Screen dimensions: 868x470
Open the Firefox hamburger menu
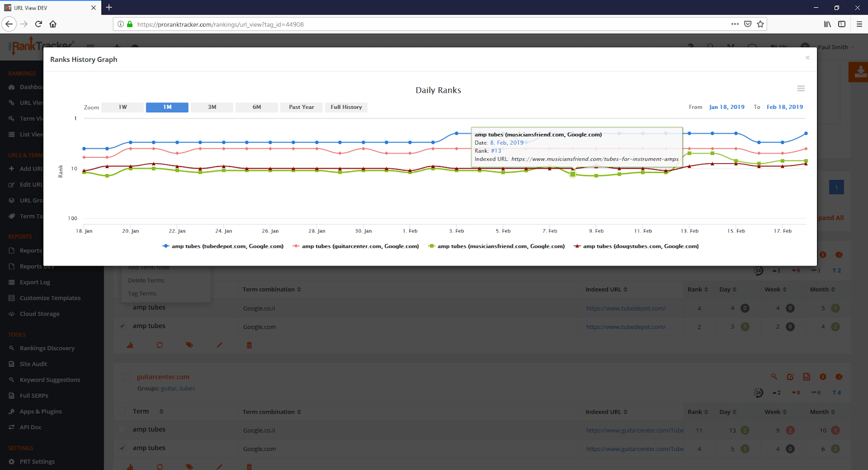point(859,24)
